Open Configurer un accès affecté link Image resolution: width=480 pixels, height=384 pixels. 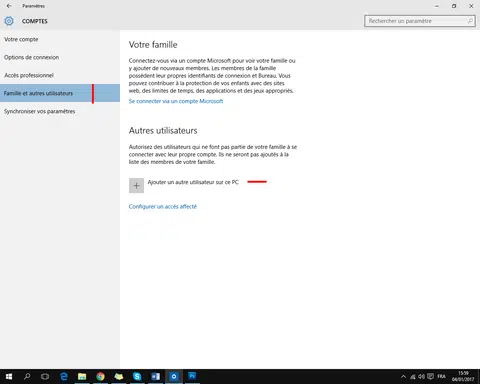pyautogui.click(x=163, y=207)
